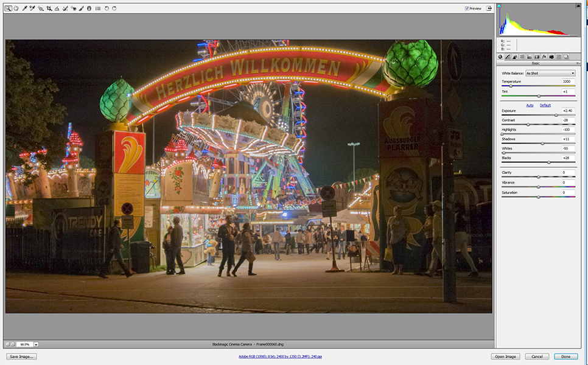Viewport: 588px width, 365px height.
Task: Click the Shadows slider handle
Action: pyautogui.click(x=542, y=144)
